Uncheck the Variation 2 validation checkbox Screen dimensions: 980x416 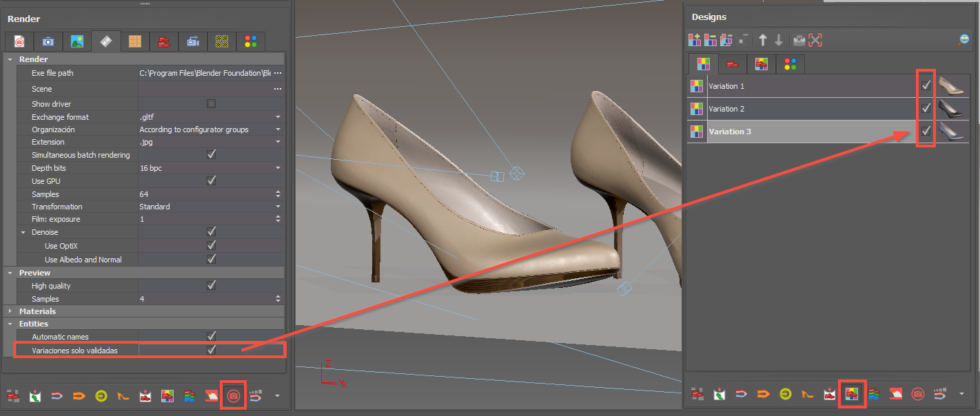coord(926,108)
